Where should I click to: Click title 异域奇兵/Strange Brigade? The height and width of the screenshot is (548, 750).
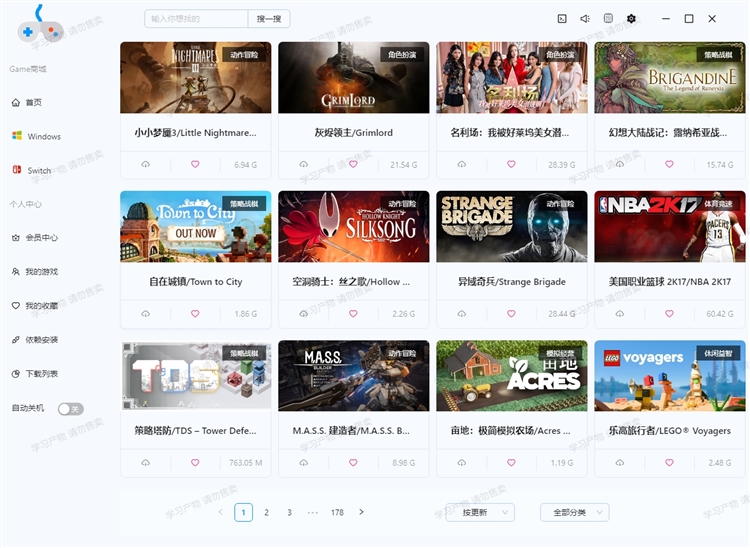click(x=512, y=282)
